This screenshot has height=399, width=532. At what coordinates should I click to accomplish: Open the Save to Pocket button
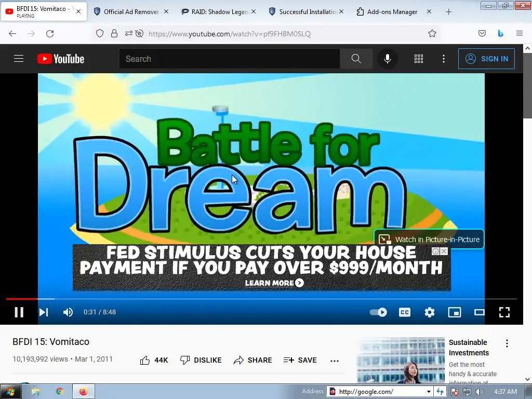[x=482, y=33]
